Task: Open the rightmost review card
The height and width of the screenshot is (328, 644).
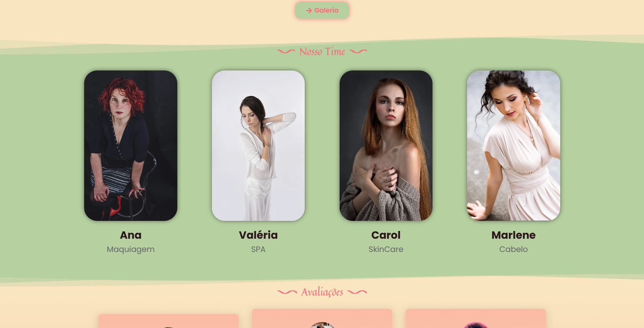Action: point(476,318)
